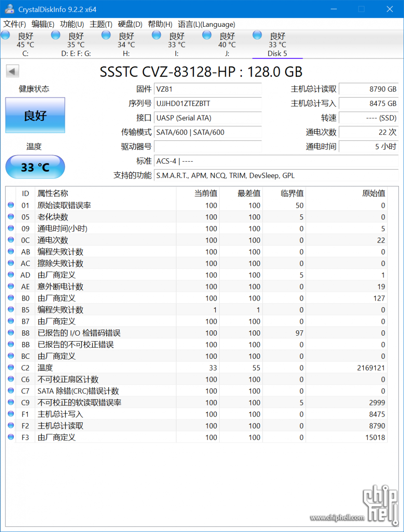The image size is (404, 532).
Task: Click status orb for ID BC row
Action: pyautogui.click(x=11, y=355)
